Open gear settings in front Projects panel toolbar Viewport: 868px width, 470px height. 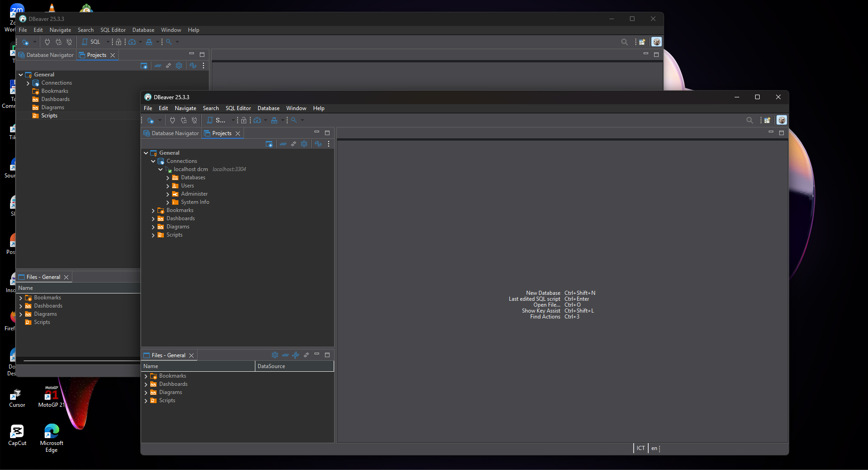(x=304, y=144)
